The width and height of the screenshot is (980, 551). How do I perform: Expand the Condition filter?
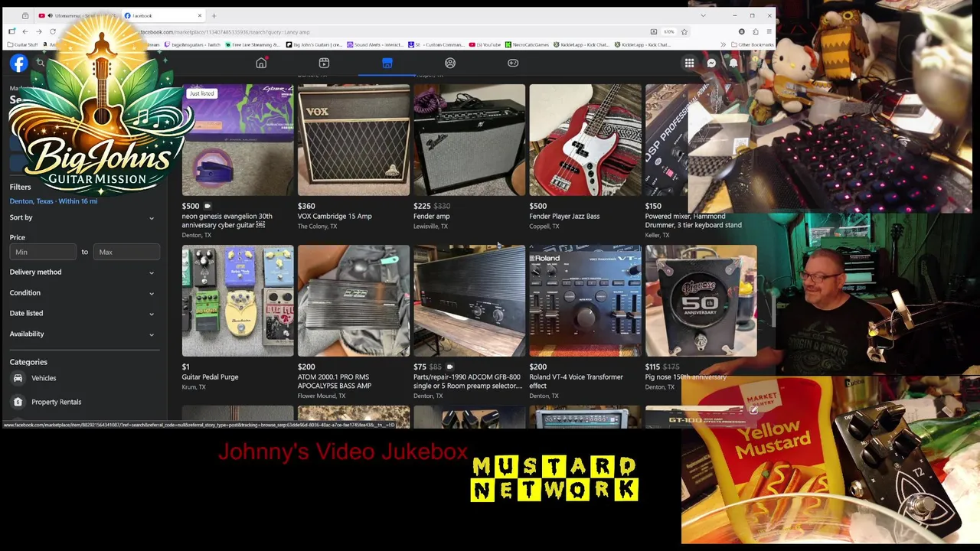point(83,292)
